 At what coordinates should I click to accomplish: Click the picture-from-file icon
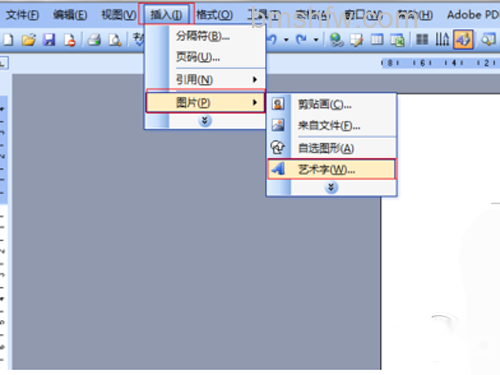(278, 125)
